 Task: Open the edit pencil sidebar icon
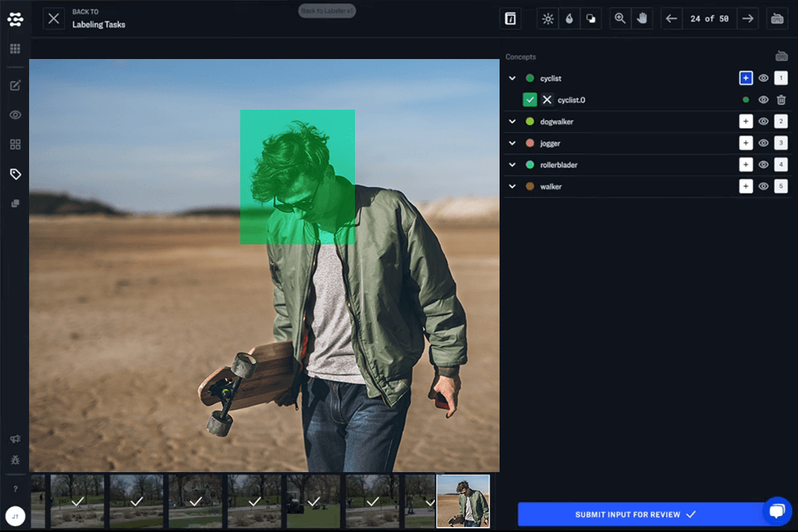point(15,85)
